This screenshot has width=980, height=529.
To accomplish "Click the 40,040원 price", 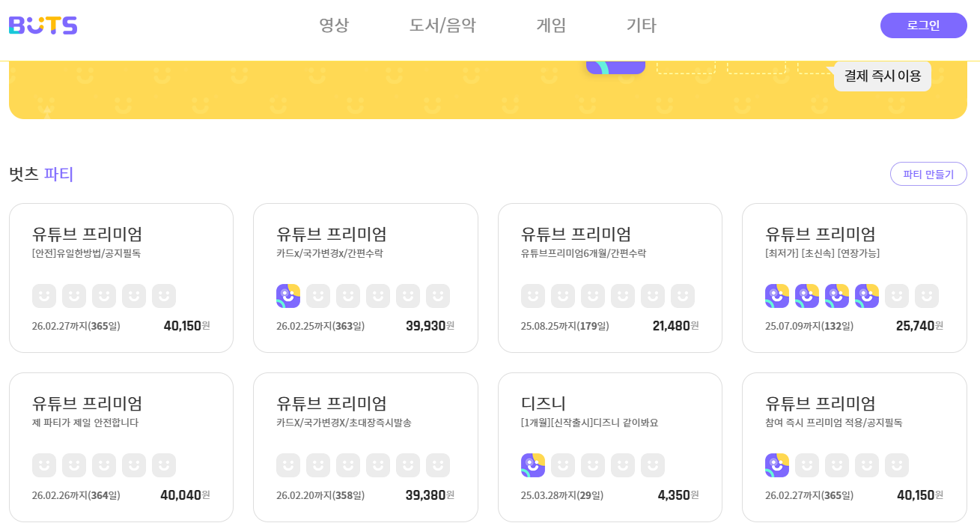I will point(185,495).
